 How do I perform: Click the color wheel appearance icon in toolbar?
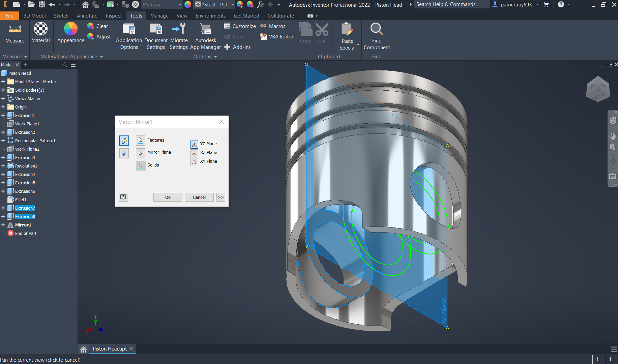point(188,4)
